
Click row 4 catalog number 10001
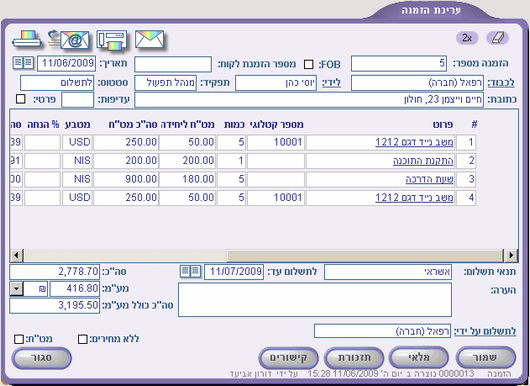tap(276, 197)
